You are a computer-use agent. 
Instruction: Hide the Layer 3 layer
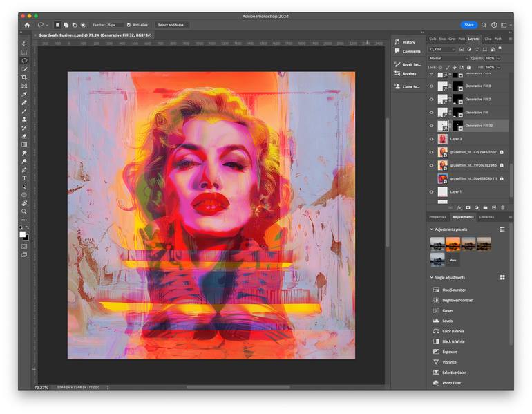(431, 139)
